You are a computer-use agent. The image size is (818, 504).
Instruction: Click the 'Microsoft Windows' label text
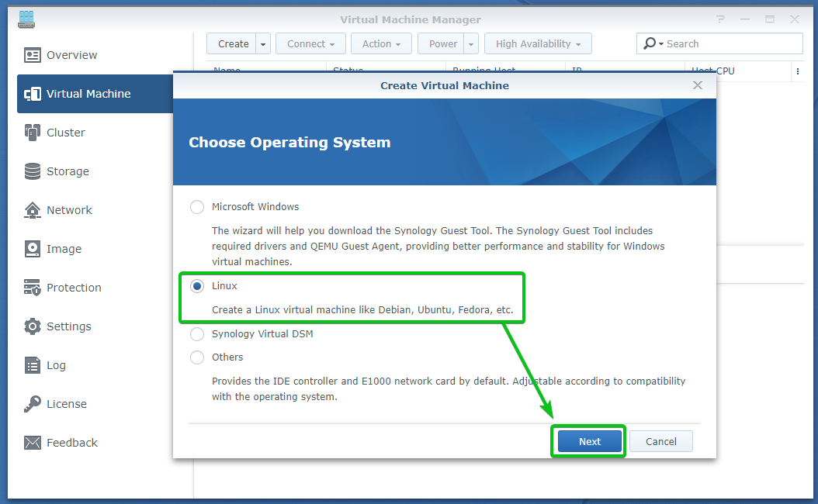[255, 207]
